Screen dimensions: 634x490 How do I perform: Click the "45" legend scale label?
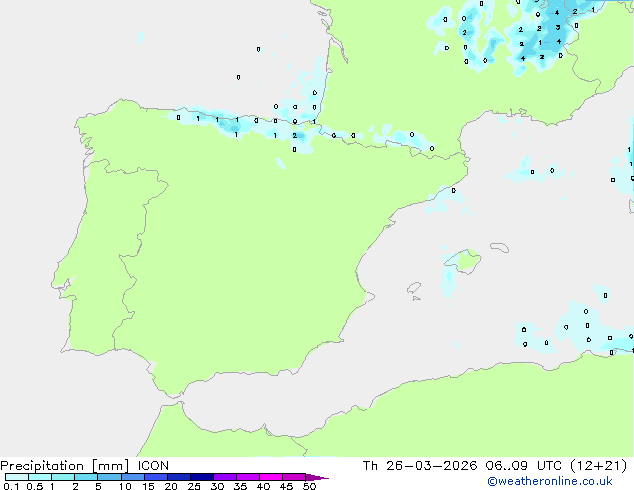tap(286, 486)
